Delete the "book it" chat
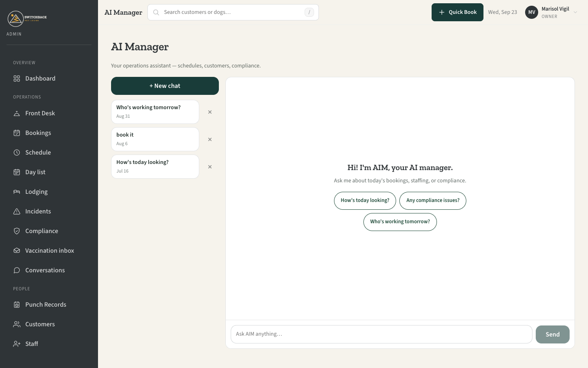Viewport: 588px width, 368px height. (x=210, y=139)
